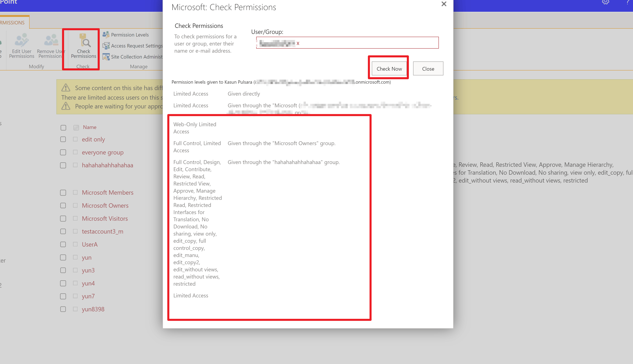The height and width of the screenshot is (364, 633).
Task: Close the Check Permissions dialog with X
Action: pyautogui.click(x=444, y=4)
